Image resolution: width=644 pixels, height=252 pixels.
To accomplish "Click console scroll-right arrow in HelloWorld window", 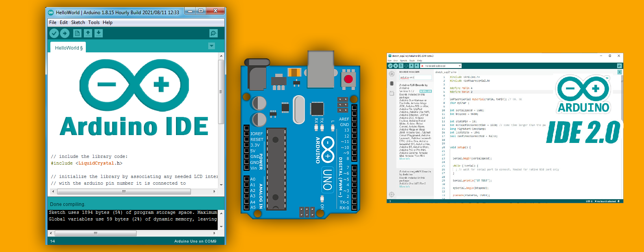I will [x=215, y=233].
